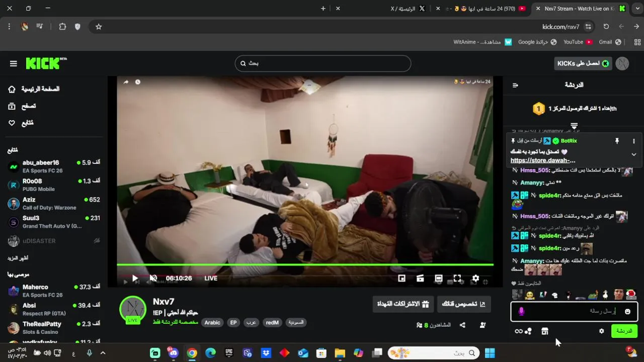This screenshot has width=644, height=362.
Task: Open a new browser tab
Action: 323,9
